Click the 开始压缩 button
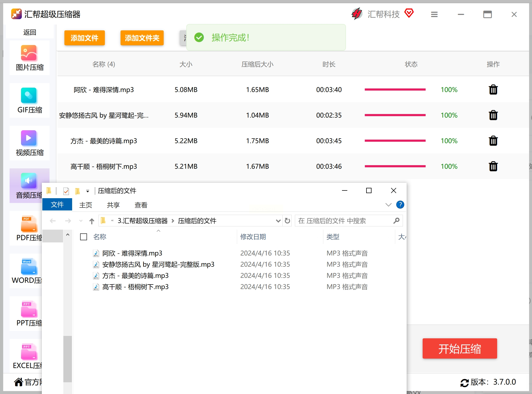This screenshot has height=394, width=532. (x=459, y=348)
